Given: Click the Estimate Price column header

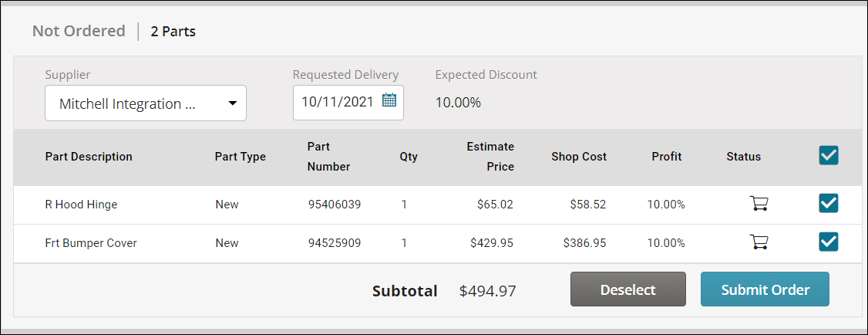Looking at the screenshot, I should click(x=490, y=157).
